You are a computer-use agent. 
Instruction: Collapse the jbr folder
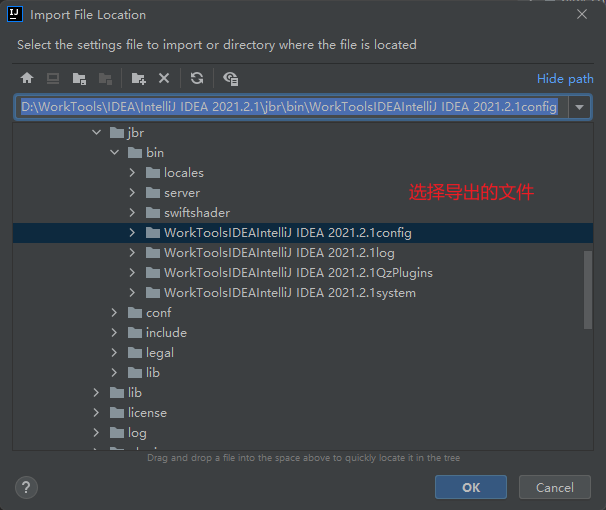pyautogui.click(x=96, y=133)
